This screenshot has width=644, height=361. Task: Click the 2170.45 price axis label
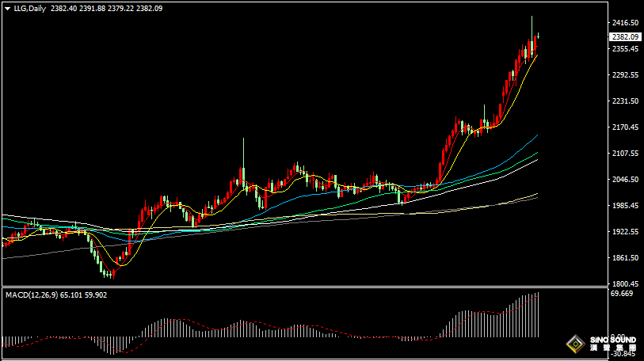click(625, 127)
